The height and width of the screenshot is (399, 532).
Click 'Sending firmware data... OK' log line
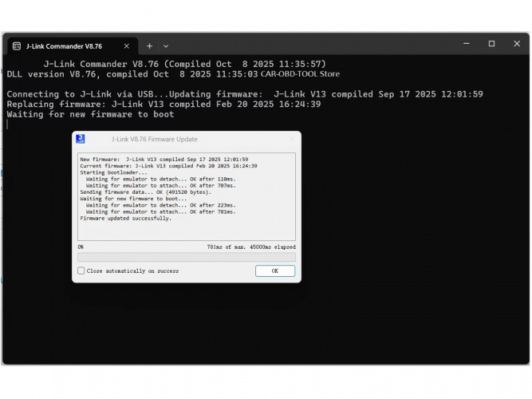point(145,192)
